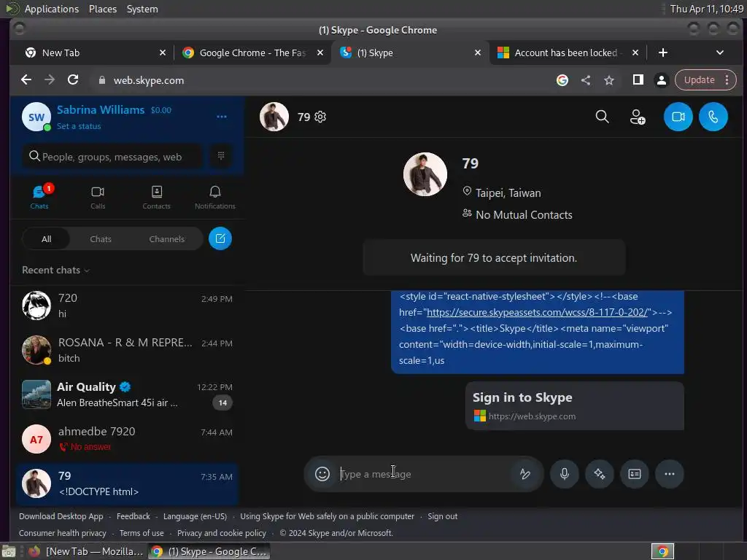Click the Google icon in address bar
Viewport: 747px width, 560px height.
[x=562, y=80]
